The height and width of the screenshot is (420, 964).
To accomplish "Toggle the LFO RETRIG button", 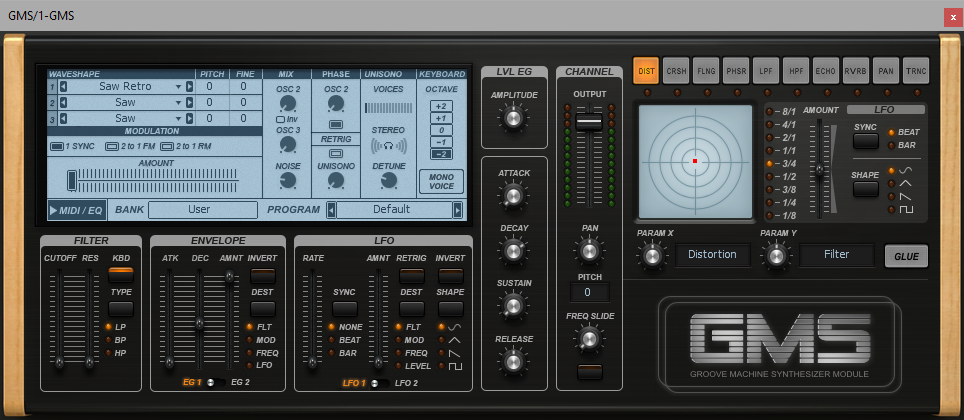I will tap(411, 275).
